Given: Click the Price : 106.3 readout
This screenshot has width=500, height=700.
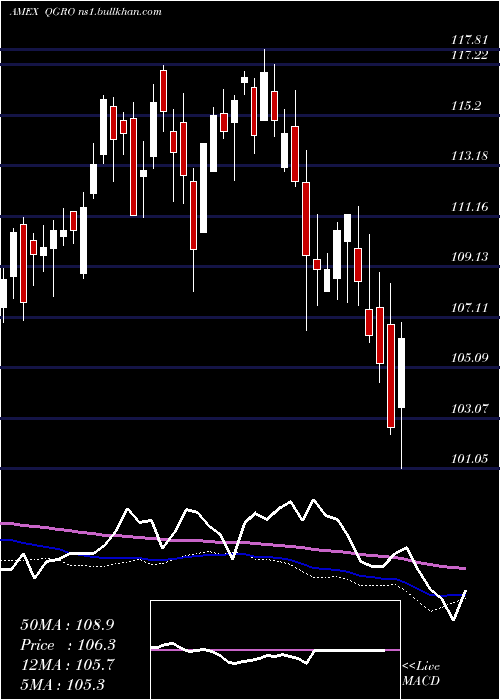Looking at the screenshot, I should click(68, 645).
